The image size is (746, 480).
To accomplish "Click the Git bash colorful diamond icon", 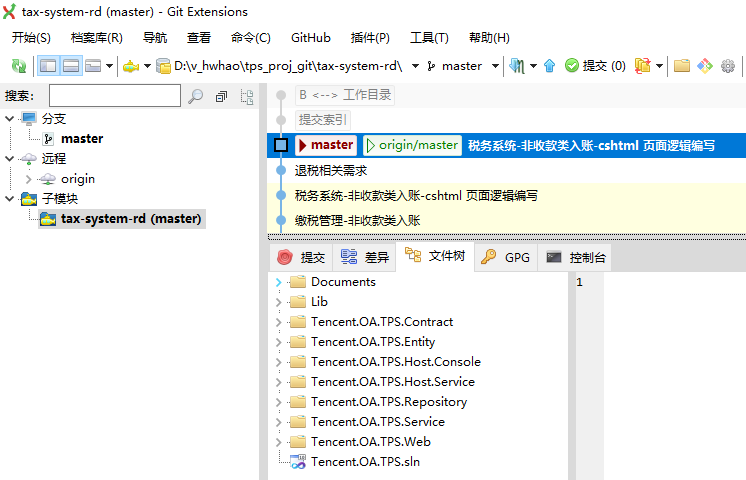I will click(x=705, y=66).
